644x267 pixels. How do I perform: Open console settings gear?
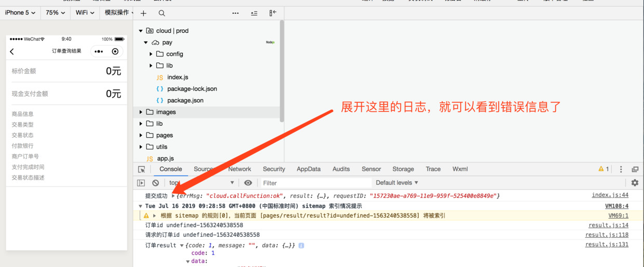point(635,183)
